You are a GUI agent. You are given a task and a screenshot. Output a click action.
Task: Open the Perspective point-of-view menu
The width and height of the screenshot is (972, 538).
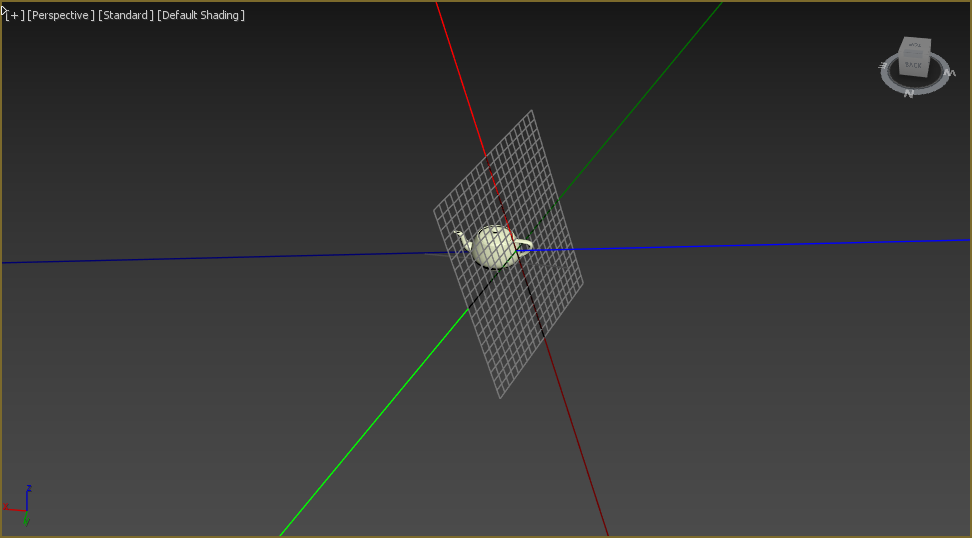coord(61,15)
